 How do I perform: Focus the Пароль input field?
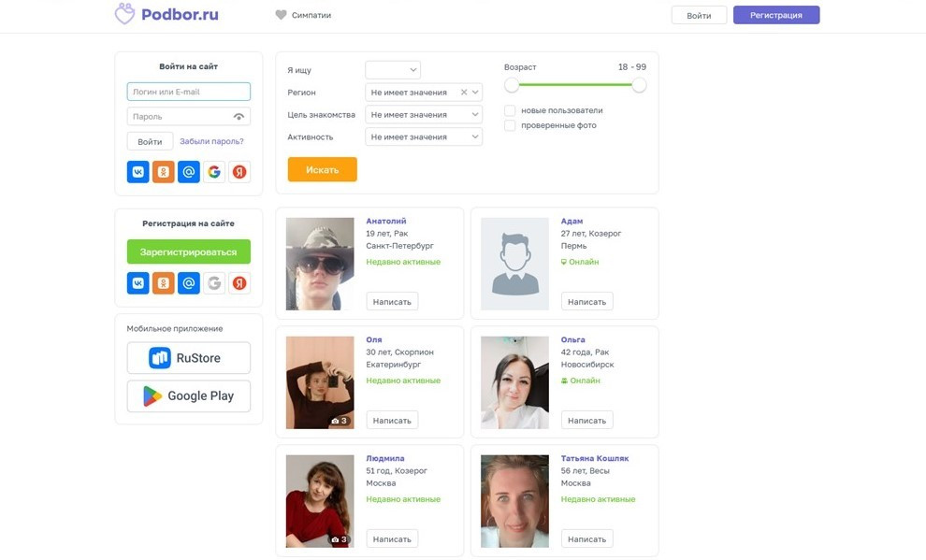(x=188, y=117)
